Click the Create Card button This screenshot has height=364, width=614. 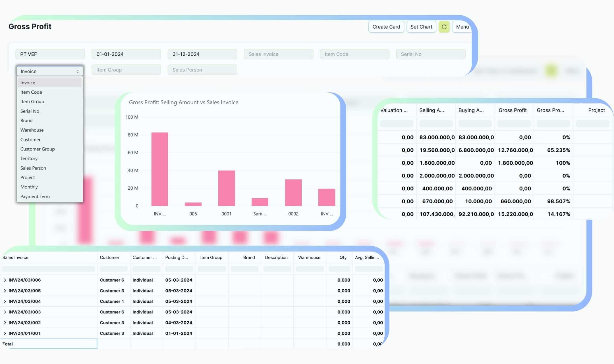(x=386, y=27)
